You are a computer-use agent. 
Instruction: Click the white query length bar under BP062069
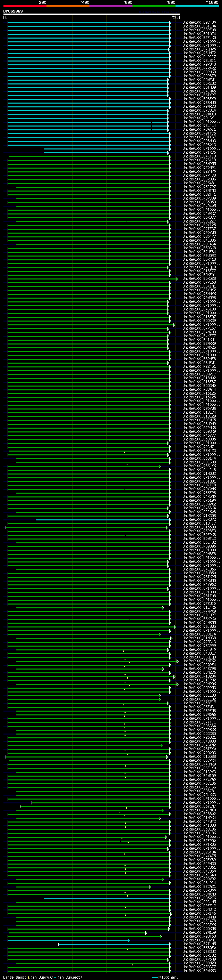coord(92,14)
